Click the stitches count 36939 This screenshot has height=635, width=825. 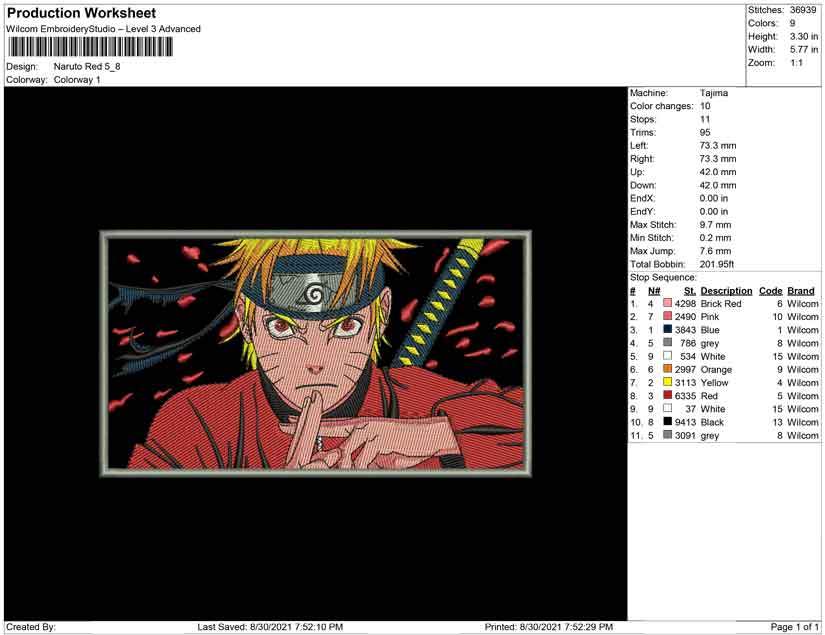(803, 10)
